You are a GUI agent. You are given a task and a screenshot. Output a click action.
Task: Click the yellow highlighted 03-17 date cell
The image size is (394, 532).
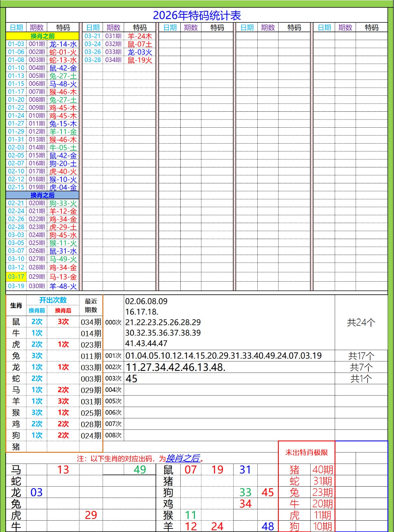coord(16,277)
